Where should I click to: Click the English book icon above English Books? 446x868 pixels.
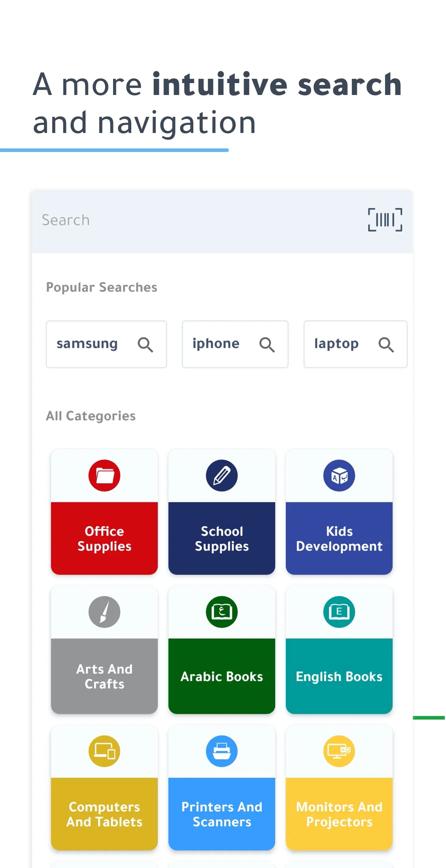click(339, 612)
